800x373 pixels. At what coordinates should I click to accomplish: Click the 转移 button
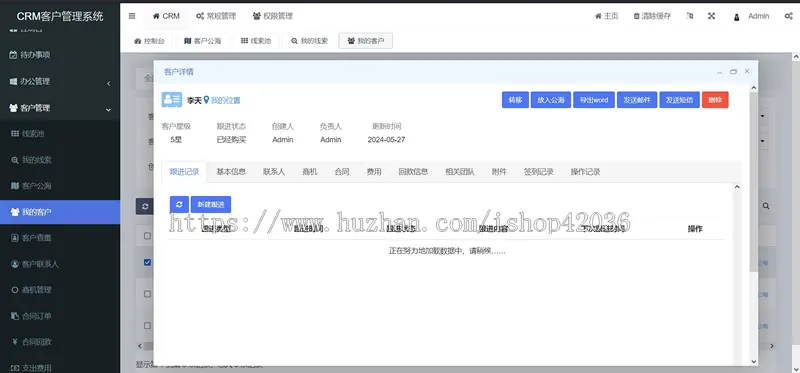point(515,100)
